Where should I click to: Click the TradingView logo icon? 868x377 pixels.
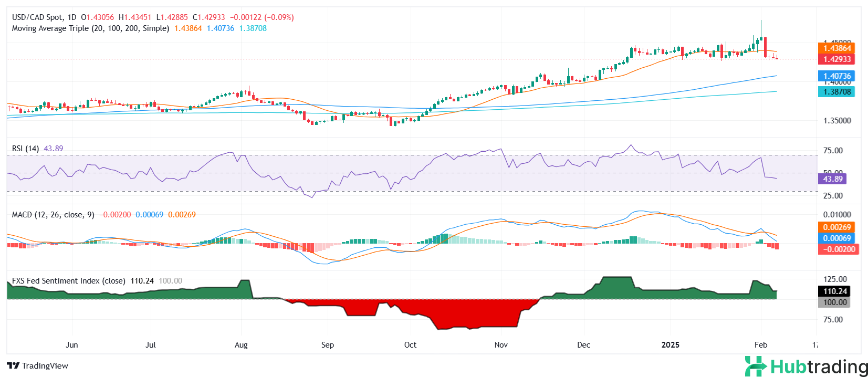point(13,366)
